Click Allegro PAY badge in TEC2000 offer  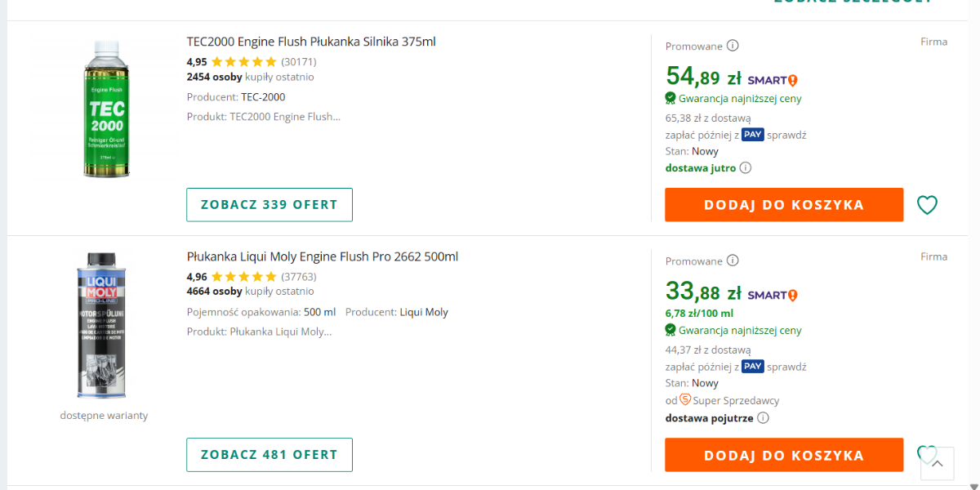tap(752, 135)
